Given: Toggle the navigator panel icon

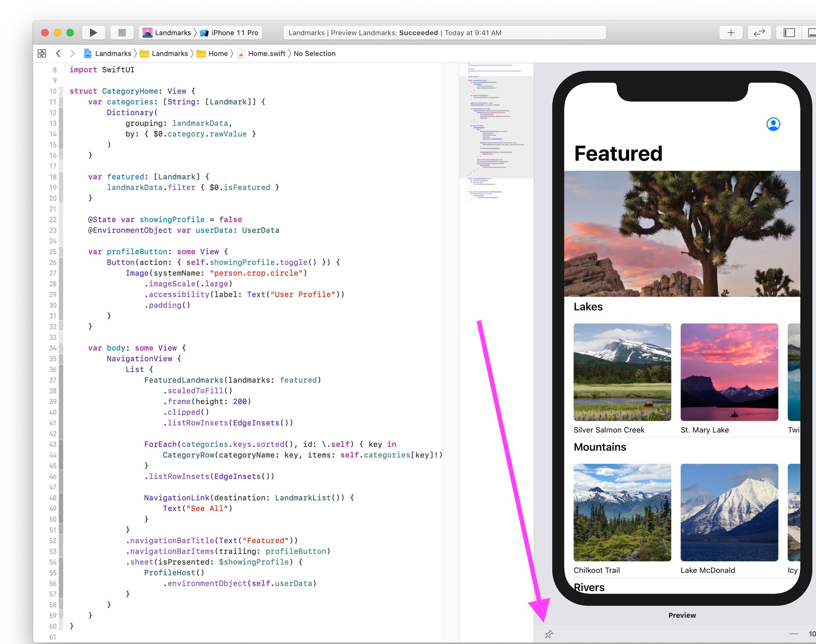Looking at the screenshot, I should [x=789, y=33].
